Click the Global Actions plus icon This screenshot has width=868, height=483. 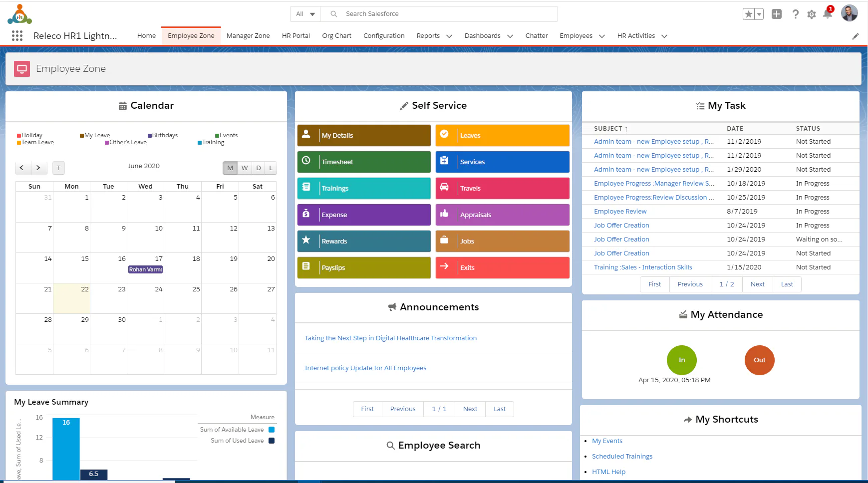[777, 14]
